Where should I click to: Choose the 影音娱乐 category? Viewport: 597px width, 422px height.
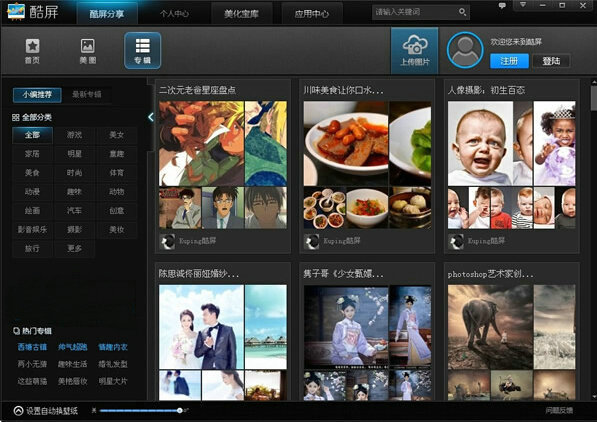pos(32,229)
